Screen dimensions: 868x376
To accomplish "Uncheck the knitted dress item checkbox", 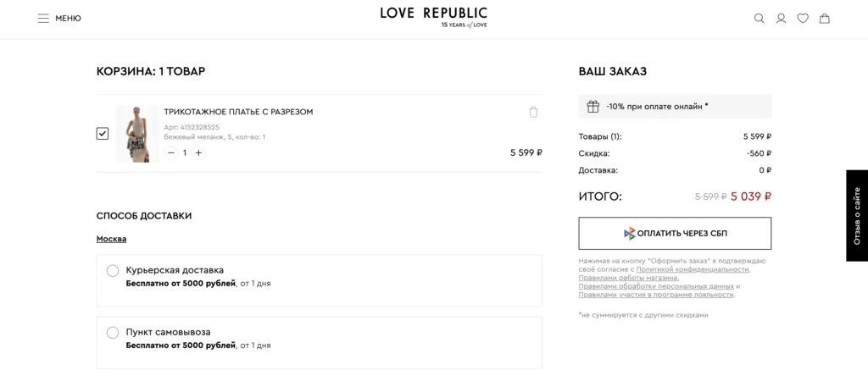I will tap(103, 134).
